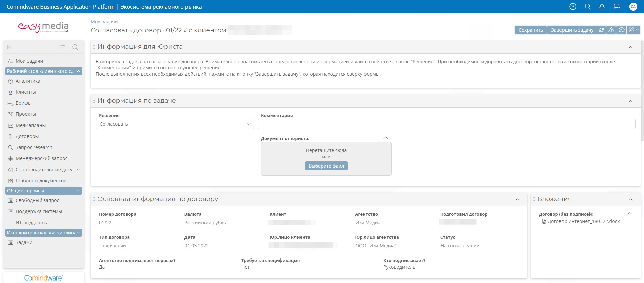This screenshot has width=644, height=283.
Task: Collapse Документ от юриста field
Action: point(386,138)
